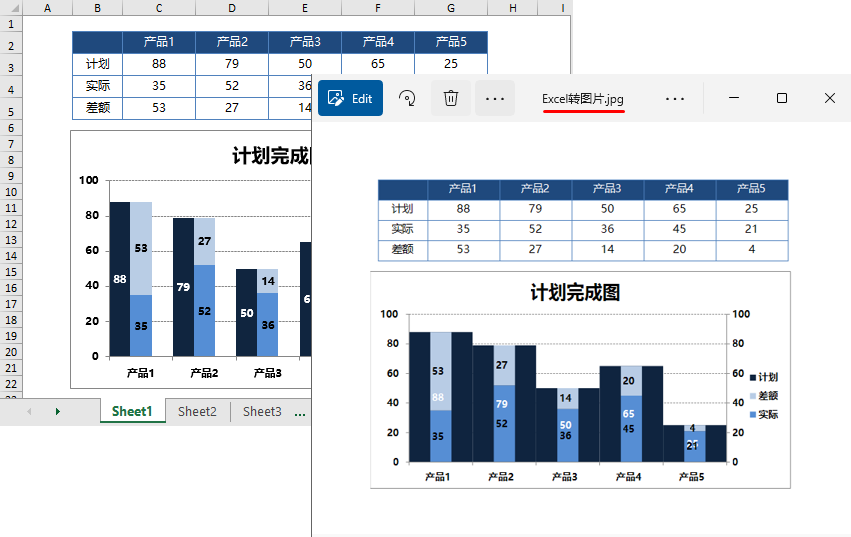Select row 3 header in Excel
Screen dimensions: 851x537
tap(11, 68)
